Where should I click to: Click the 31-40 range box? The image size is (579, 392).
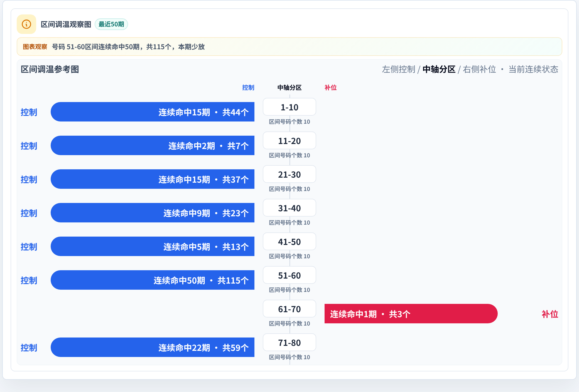[x=289, y=208]
